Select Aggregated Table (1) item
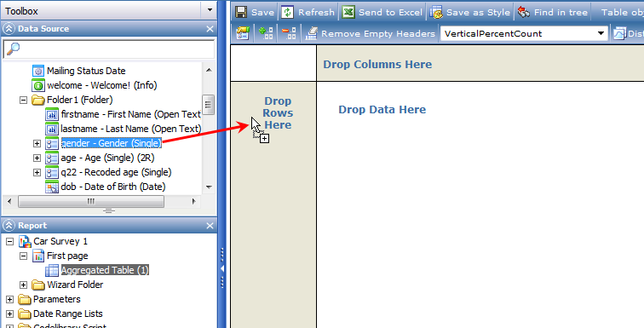Image resolution: width=644 pixels, height=328 pixels. click(x=105, y=270)
